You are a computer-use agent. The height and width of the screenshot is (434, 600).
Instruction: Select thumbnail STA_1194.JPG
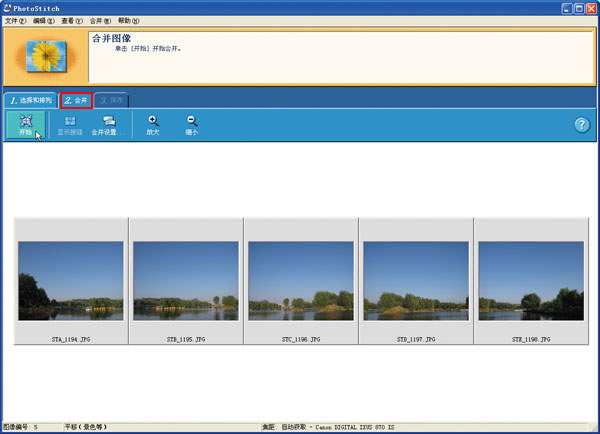tap(71, 281)
